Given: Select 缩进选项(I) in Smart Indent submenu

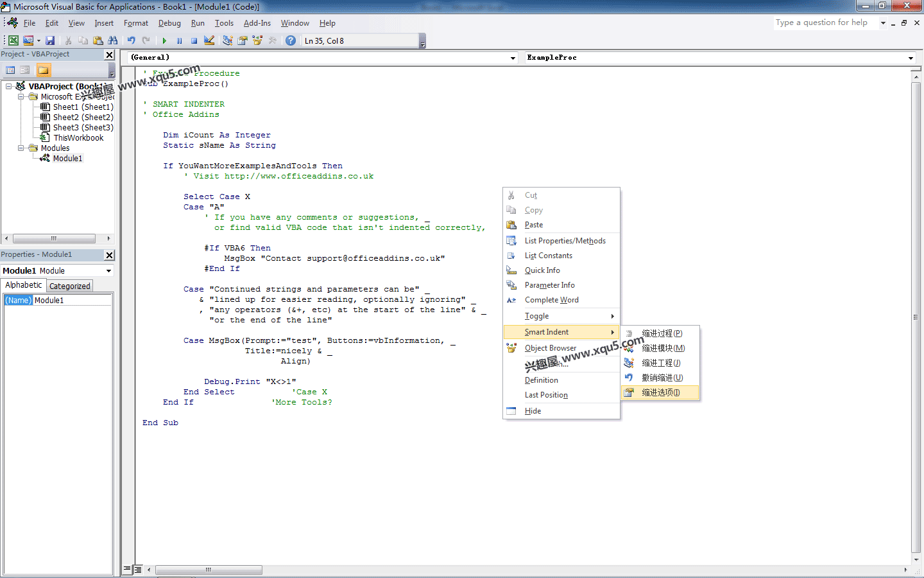Looking at the screenshot, I should tap(660, 392).
